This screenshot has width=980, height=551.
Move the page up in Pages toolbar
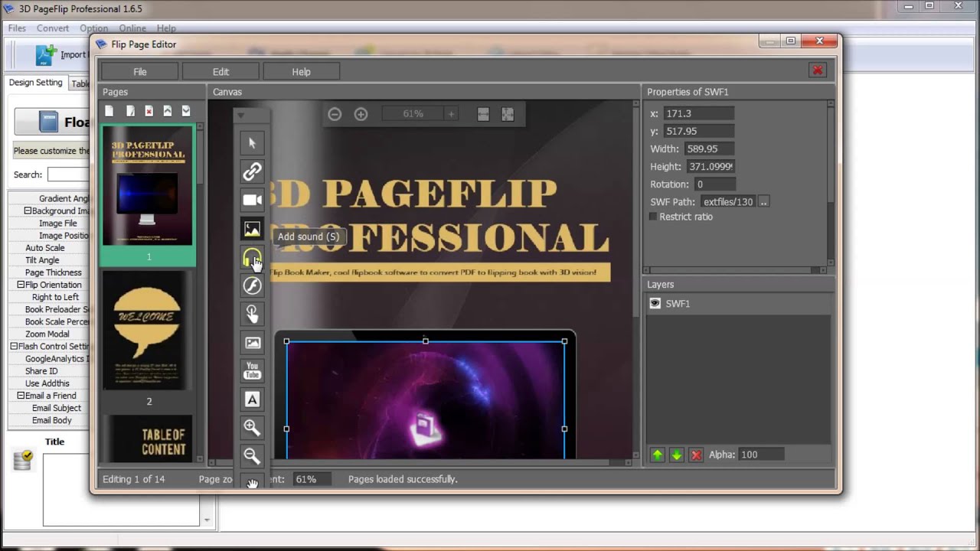click(167, 111)
